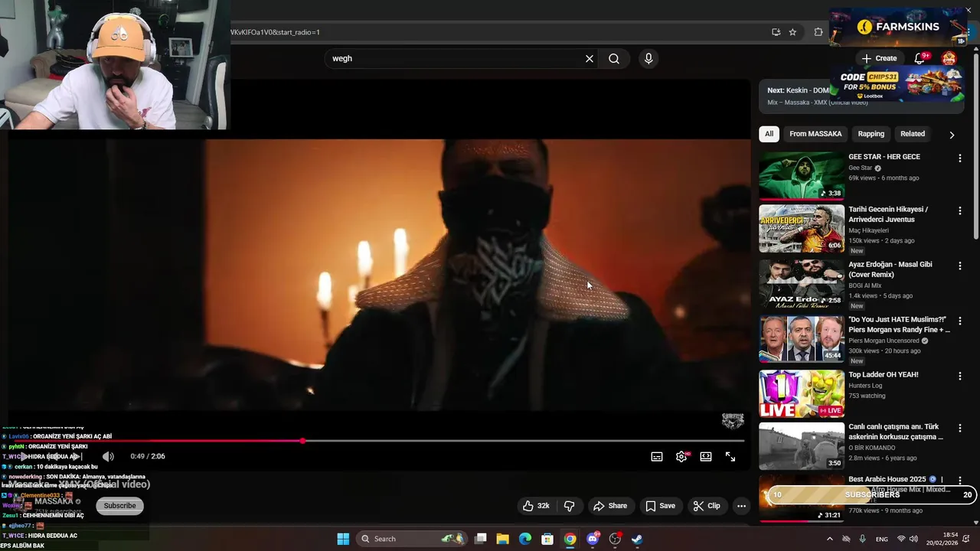Open the Windows Start menu
Image resolution: width=980 pixels, height=551 pixels.
(343, 539)
